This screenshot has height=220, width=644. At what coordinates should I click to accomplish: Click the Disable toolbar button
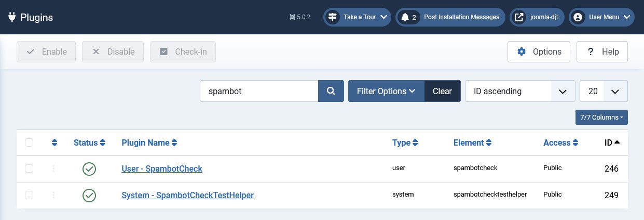(x=113, y=52)
